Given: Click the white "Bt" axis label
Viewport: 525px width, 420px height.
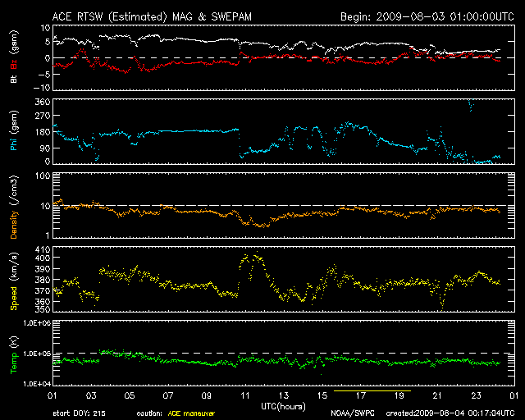Looking at the screenshot, I should click(14, 80).
